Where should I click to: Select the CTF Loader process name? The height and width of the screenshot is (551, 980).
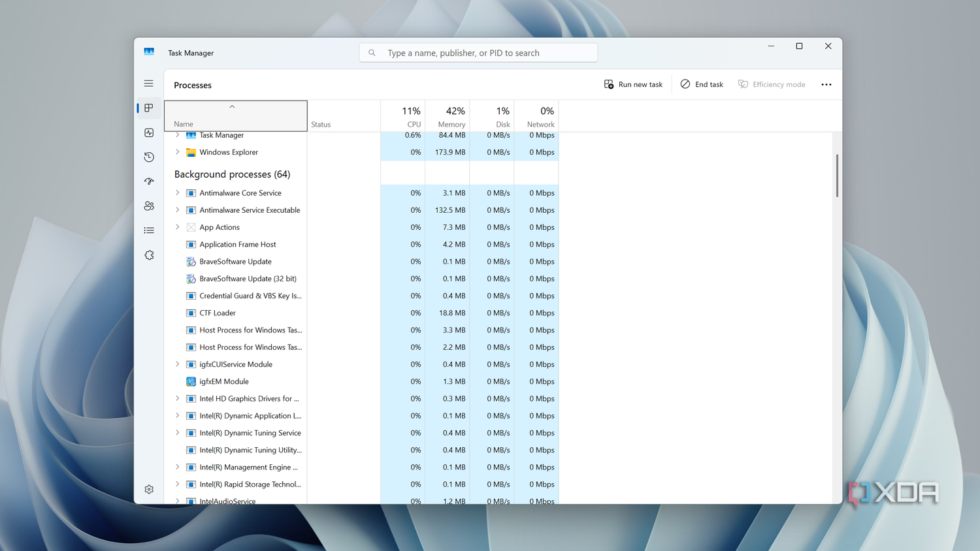point(218,313)
